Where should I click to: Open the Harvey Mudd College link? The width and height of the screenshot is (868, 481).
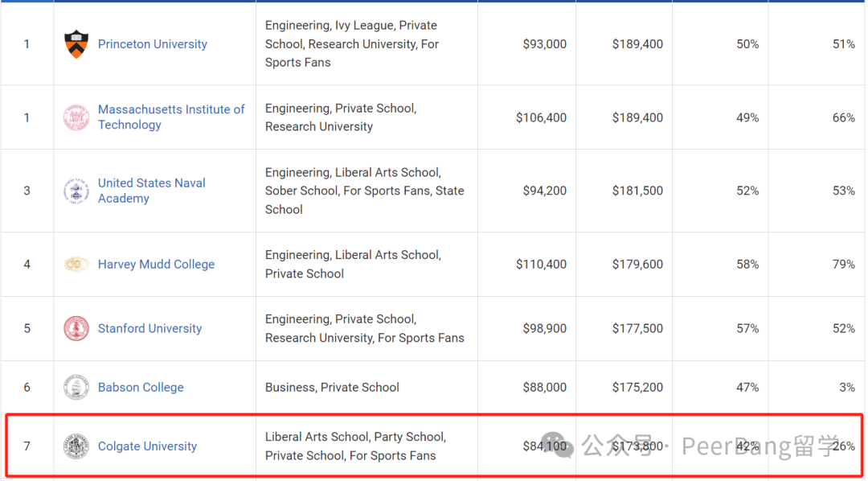coord(156,265)
